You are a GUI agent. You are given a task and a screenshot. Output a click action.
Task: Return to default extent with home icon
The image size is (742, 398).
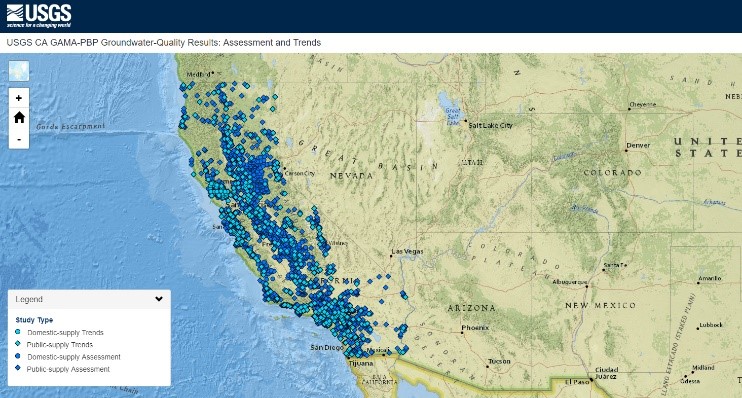tap(19, 118)
